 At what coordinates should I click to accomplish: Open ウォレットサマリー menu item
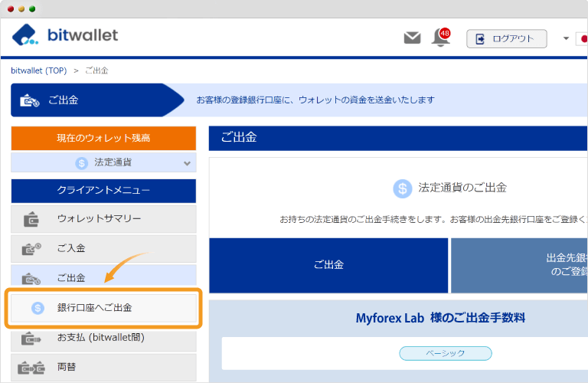tap(103, 219)
